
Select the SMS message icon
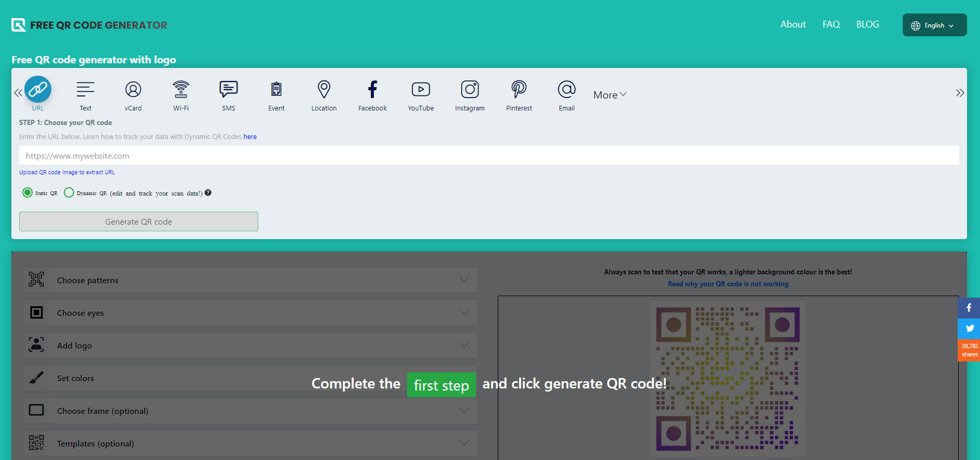click(x=229, y=89)
